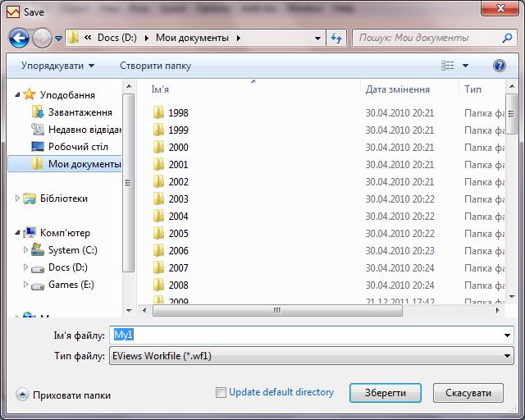525x420 pixels.
Task: Click the Бібліотеки icon
Action: point(30,199)
